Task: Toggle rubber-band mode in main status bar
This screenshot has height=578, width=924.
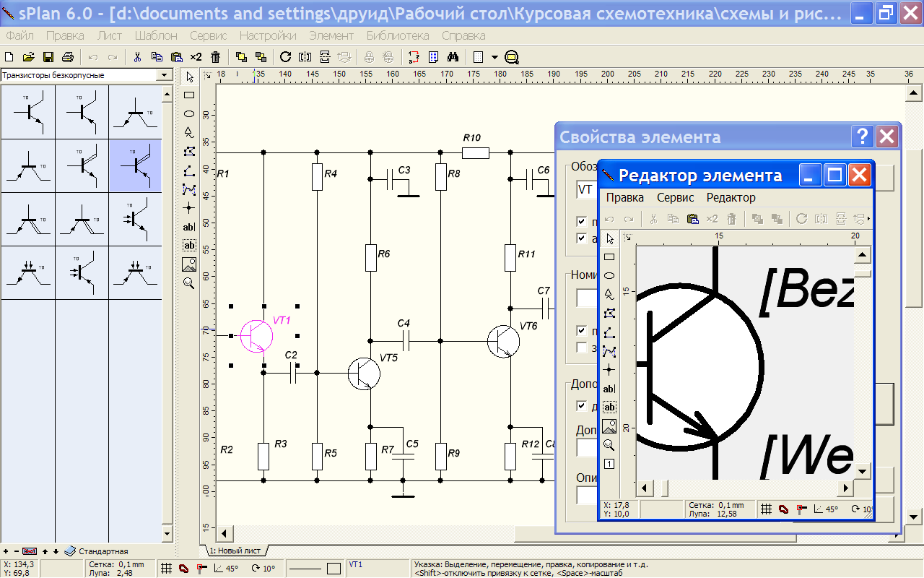Action: [184, 569]
